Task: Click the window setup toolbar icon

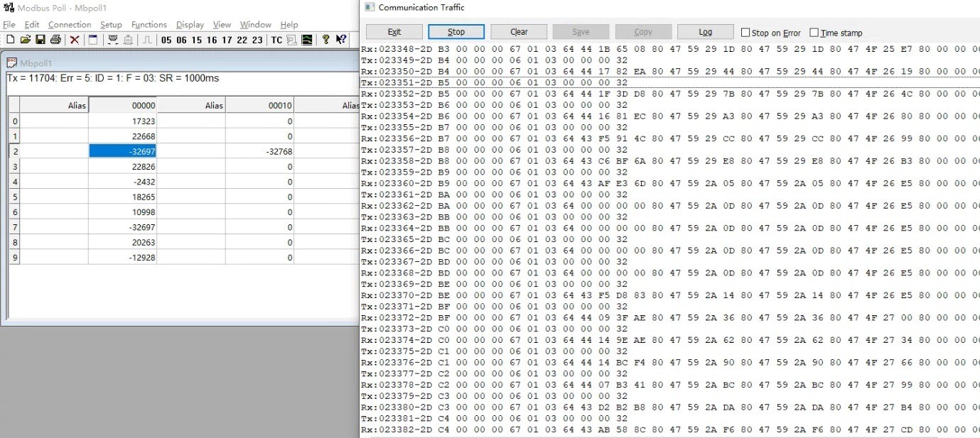Action: [93, 40]
